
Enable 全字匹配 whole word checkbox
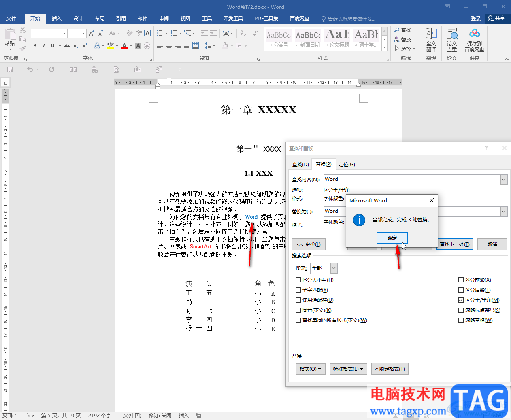pyautogui.click(x=298, y=290)
